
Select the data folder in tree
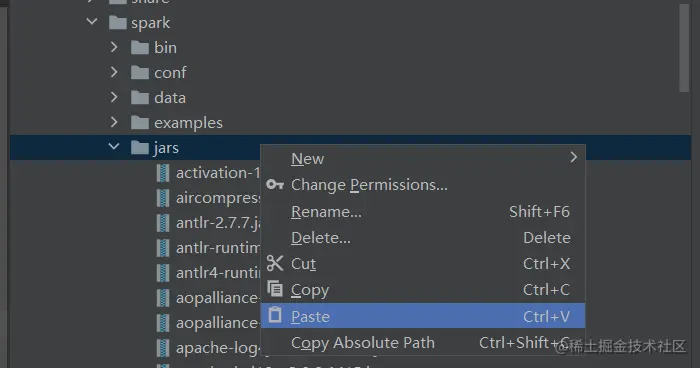click(170, 97)
